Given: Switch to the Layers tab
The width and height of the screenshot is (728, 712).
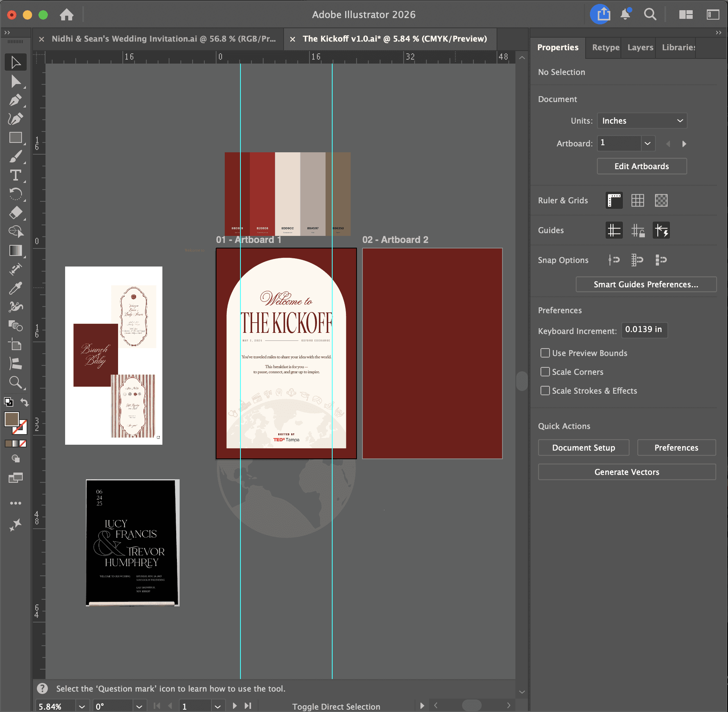Looking at the screenshot, I should (x=640, y=47).
